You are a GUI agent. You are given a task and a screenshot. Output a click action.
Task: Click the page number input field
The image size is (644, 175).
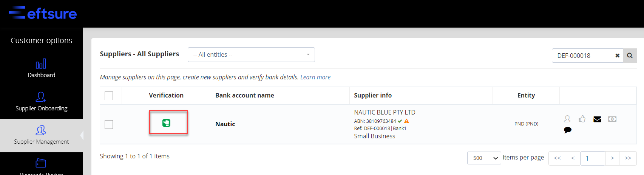(593, 158)
